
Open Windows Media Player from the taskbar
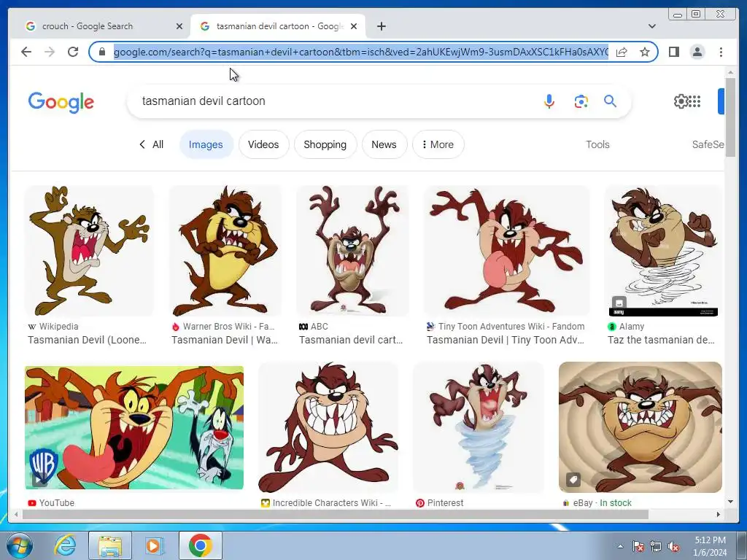tap(154, 545)
